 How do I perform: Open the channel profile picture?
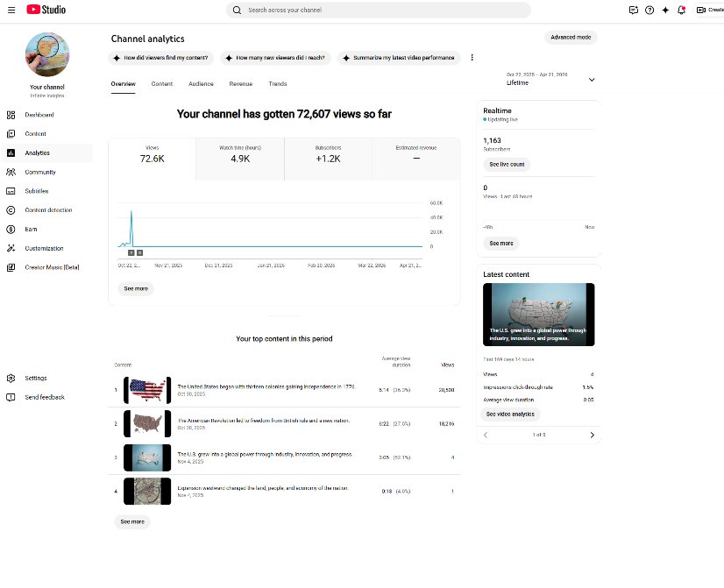(47, 54)
